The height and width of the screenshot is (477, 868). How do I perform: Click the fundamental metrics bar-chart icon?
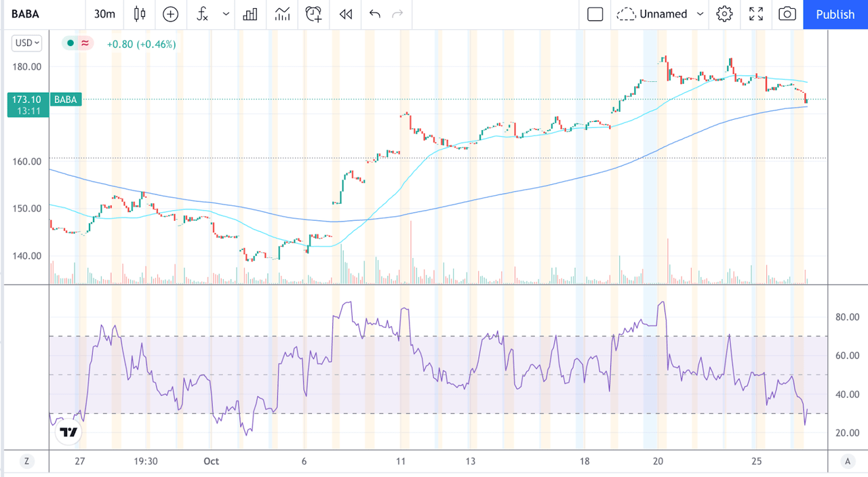pyautogui.click(x=250, y=14)
